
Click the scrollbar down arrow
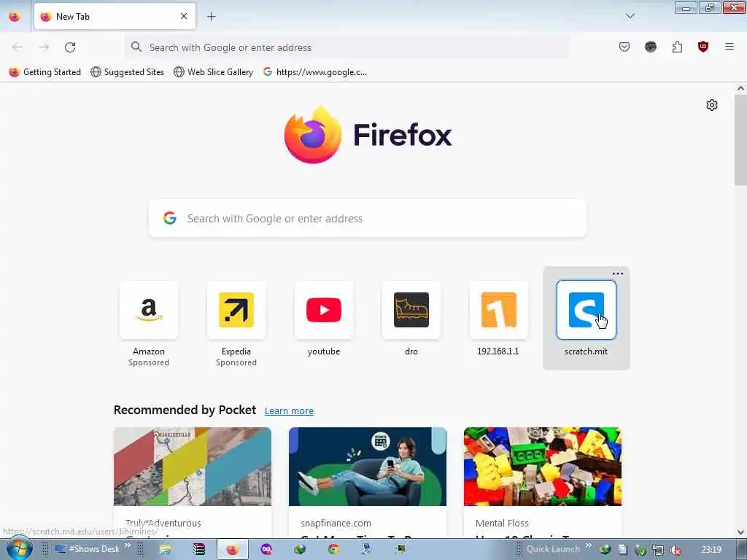tap(740, 532)
